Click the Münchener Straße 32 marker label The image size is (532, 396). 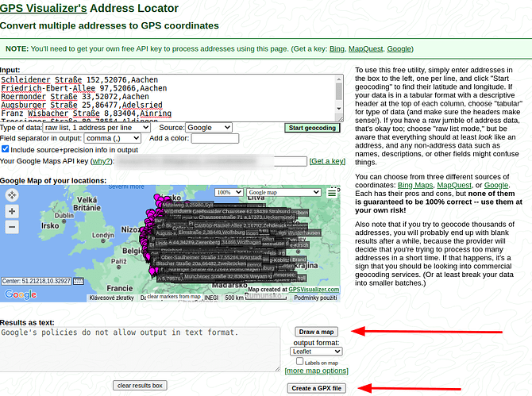click(226, 276)
